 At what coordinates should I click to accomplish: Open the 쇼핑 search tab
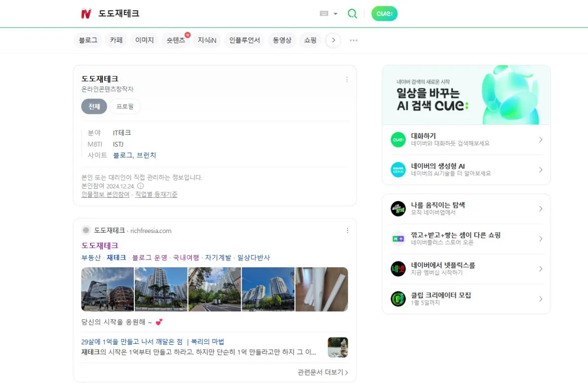pos(310,40)
